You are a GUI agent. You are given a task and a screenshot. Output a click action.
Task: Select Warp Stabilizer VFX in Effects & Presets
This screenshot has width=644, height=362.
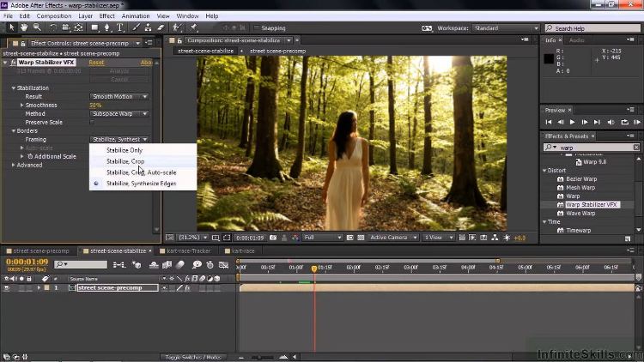[x=592, y=205]
